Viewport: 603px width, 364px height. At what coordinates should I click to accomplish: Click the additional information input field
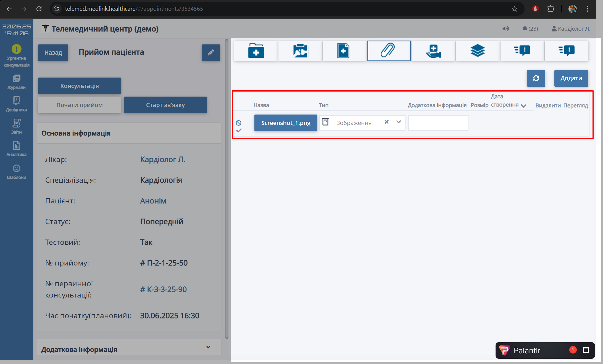point(438,123)
